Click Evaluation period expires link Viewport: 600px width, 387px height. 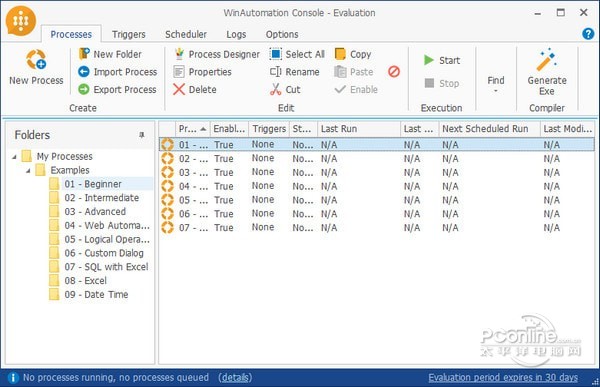(x=503, y=377)
